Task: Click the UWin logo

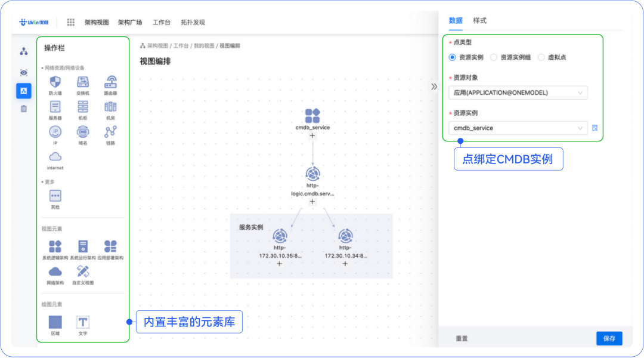Action: (x=33, y=22)
